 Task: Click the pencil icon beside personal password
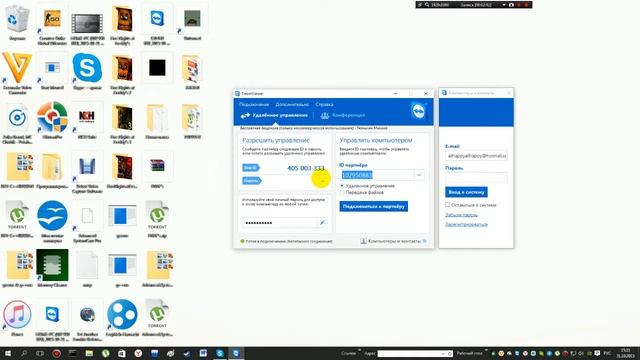pyautogui.click(x=322, y=223)
